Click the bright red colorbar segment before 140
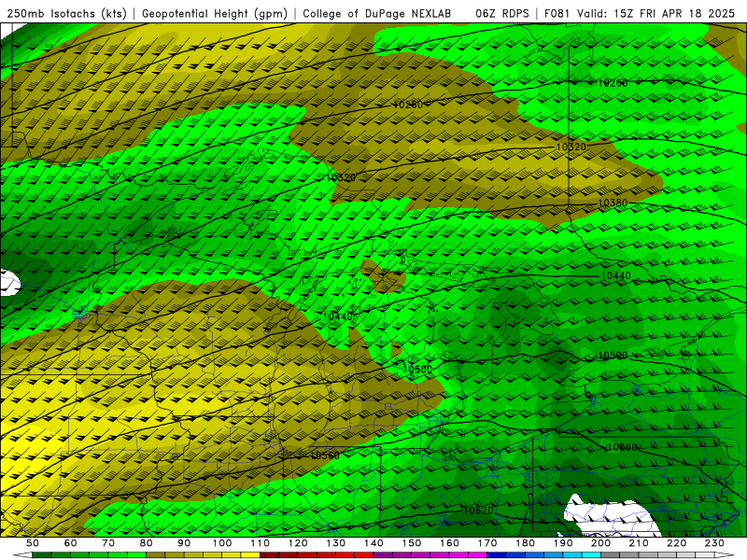747x560 pixels. pos(364,555)
